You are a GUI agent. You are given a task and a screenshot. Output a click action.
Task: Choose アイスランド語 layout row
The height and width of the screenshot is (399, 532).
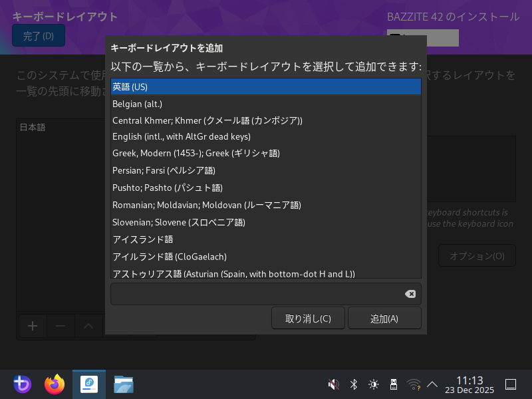click(x=265, y=239)
